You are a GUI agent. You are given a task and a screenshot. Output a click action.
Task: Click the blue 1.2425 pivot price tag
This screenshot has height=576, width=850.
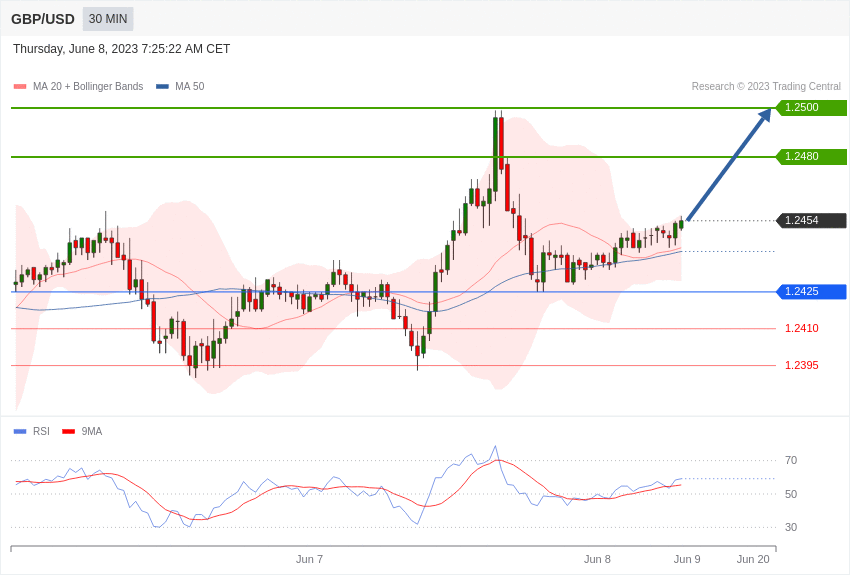click(811, 292)
